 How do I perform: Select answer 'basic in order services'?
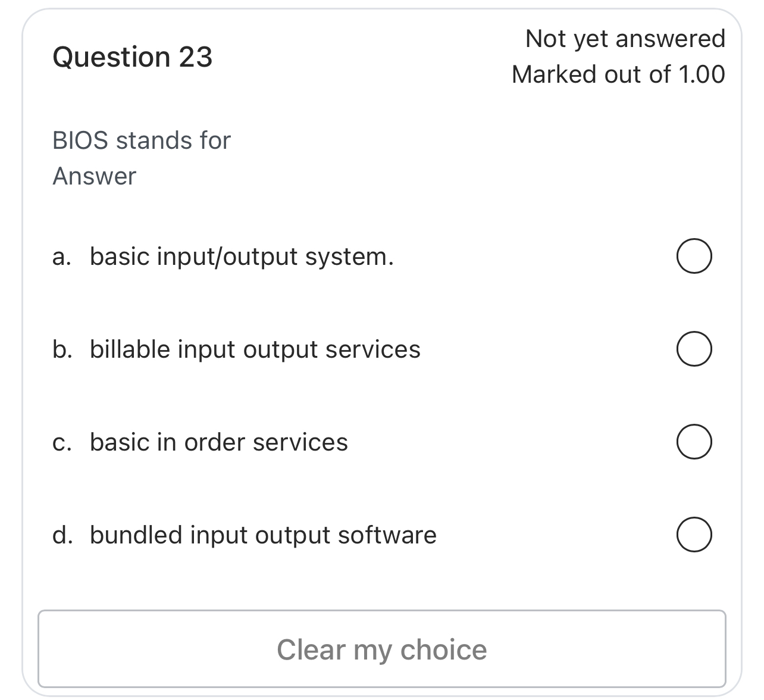point(219,442)
